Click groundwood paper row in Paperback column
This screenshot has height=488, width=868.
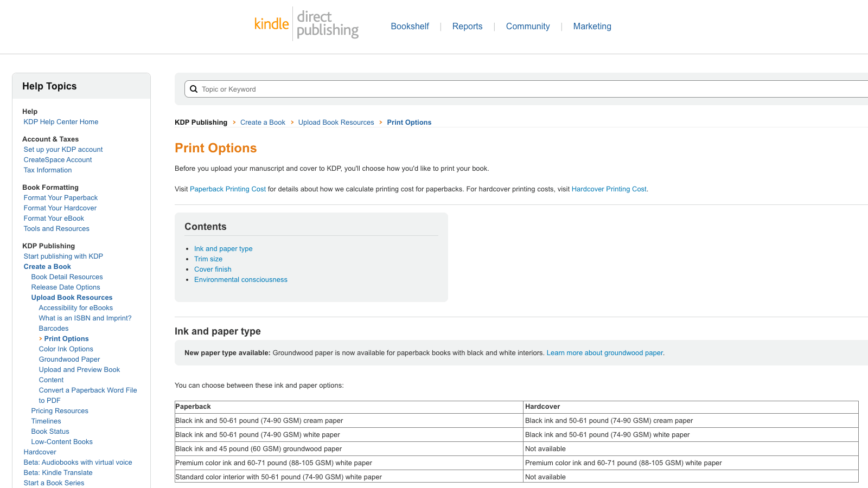349,449
